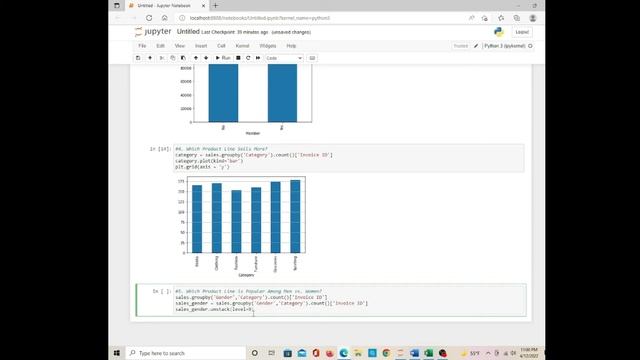Open the Help menu
This screenshot has width=640, height=360.
click(291, 46)
